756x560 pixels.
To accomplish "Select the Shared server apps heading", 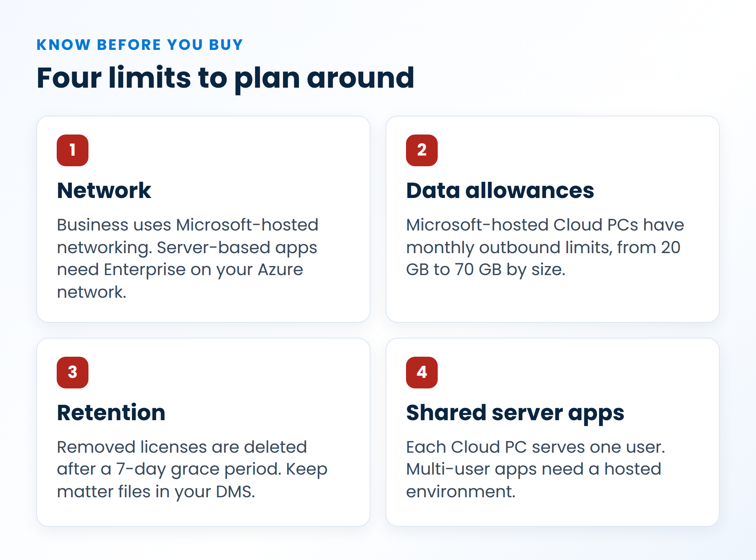I will (515, 413).
